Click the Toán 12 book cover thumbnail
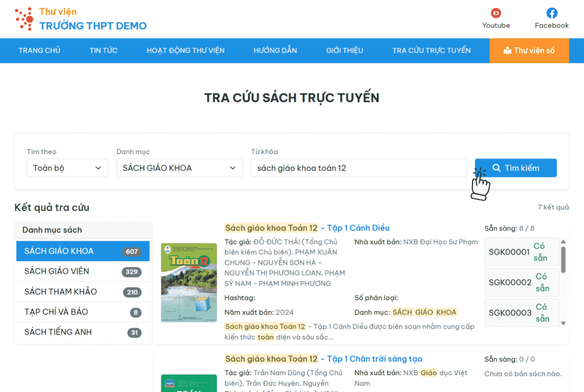The height and width of the screenshot is (392, 584). click(x=189, y=283)
